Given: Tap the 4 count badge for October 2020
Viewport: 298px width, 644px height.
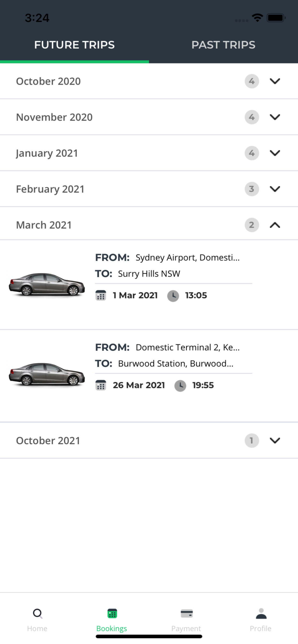Looking at the screenshot, I should (251, 81).
